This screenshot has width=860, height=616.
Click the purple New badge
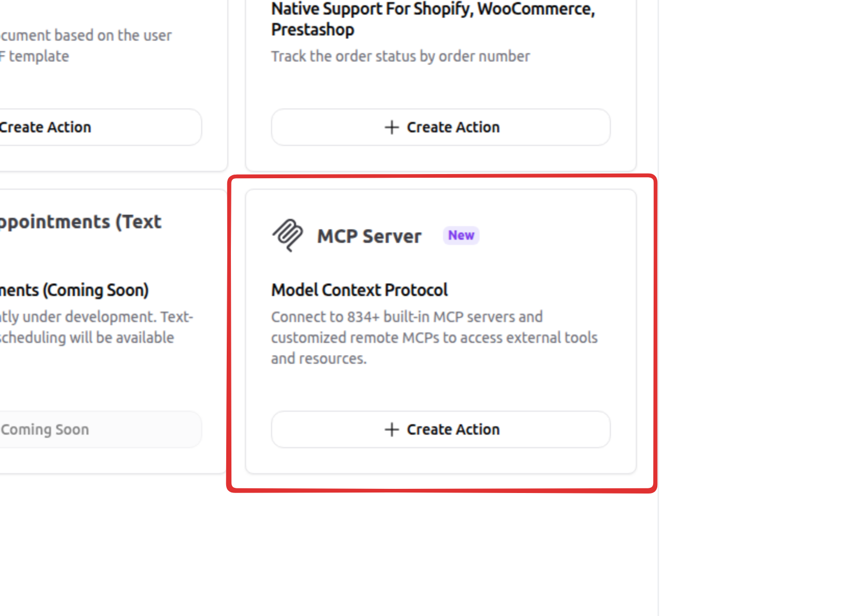pyautogui.click(x=461, y=236)
